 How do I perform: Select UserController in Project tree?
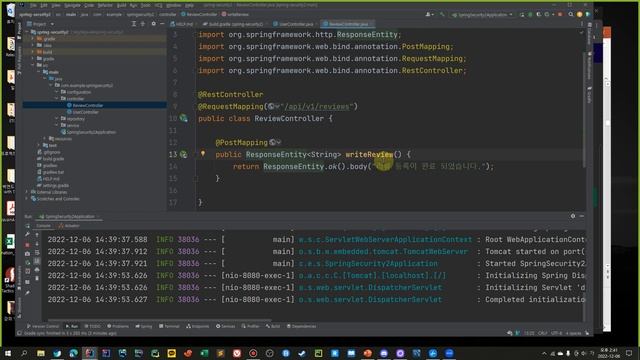click(83, 112)
